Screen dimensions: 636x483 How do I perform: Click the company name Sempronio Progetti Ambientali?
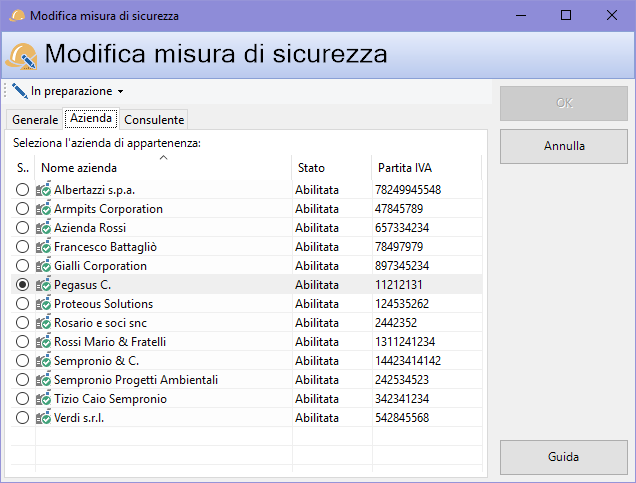(x=136, y=380)
